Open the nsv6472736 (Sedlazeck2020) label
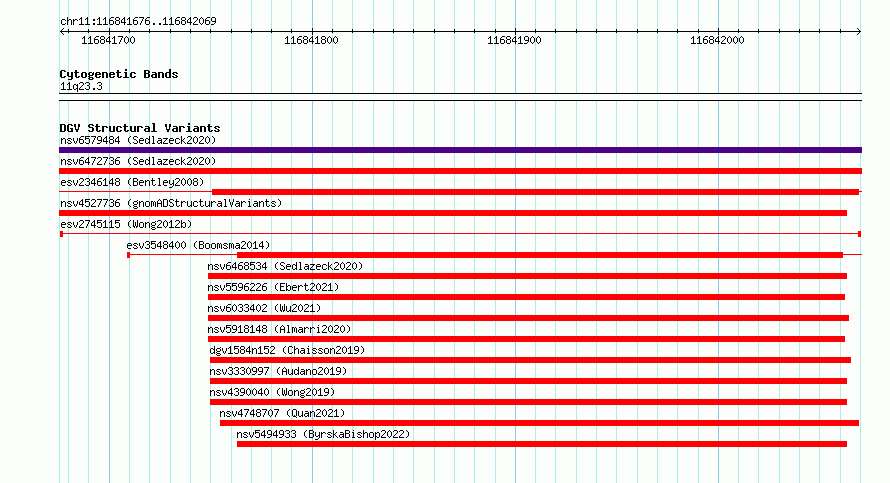The image size is (890, 483). [x=138, y=161]
